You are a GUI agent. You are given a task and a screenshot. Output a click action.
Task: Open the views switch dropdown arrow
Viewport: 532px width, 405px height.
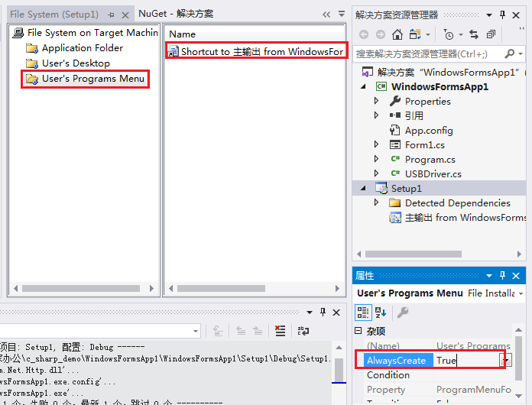click(428, 34)
